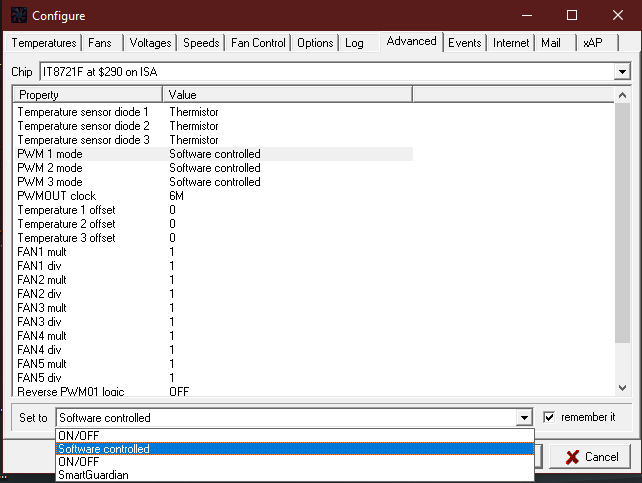Go to the Voltages tab
Image resolution: width=642 pixels, height=483 pixels.
(150, 43)
